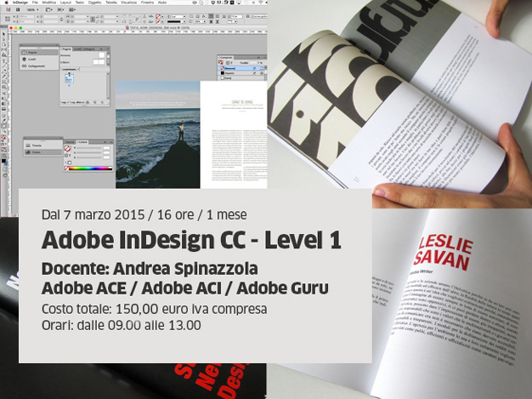Open Colore in the lower collapsed dock
532x399 pixels.
pyautogui.click(x=43, y=152)
